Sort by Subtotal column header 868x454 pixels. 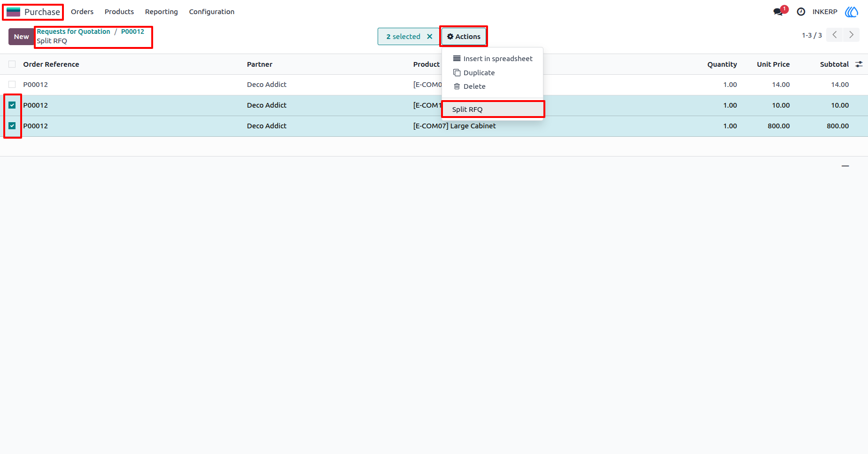pos(834,64)
